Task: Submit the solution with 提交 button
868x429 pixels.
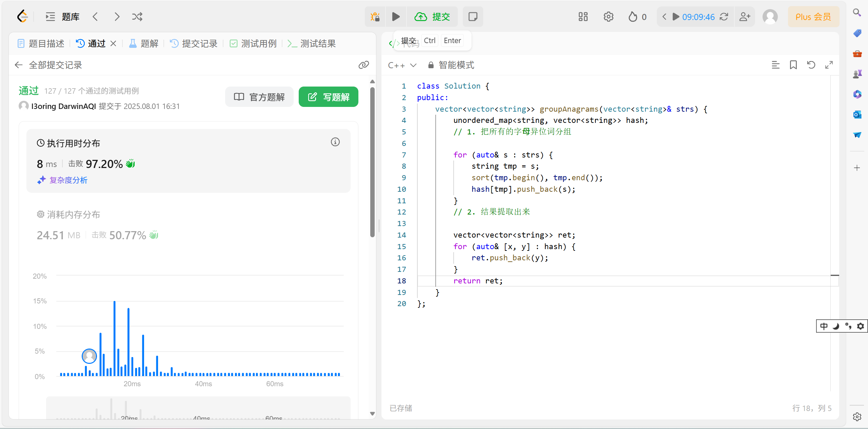Action: coord(432,17)
